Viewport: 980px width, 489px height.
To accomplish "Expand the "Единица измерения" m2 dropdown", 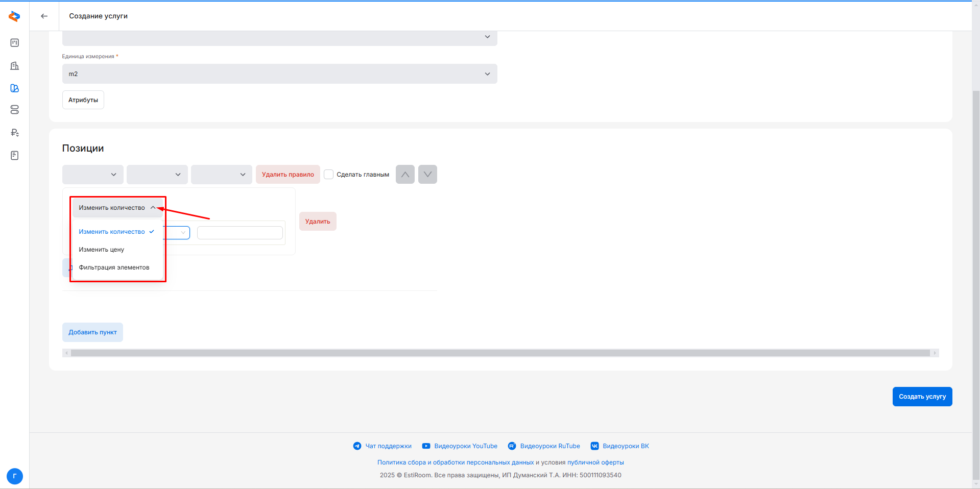I will click(x=279, y=74).
